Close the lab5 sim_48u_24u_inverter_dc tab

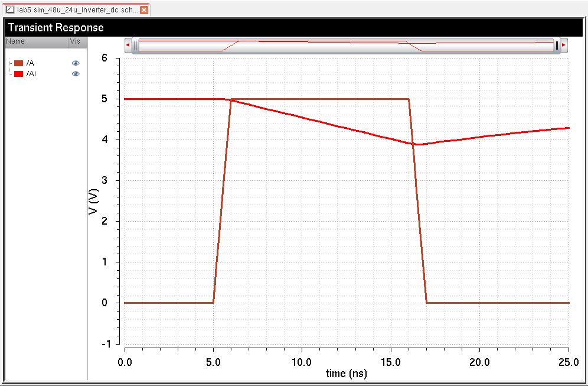click(x=144, y=10)
